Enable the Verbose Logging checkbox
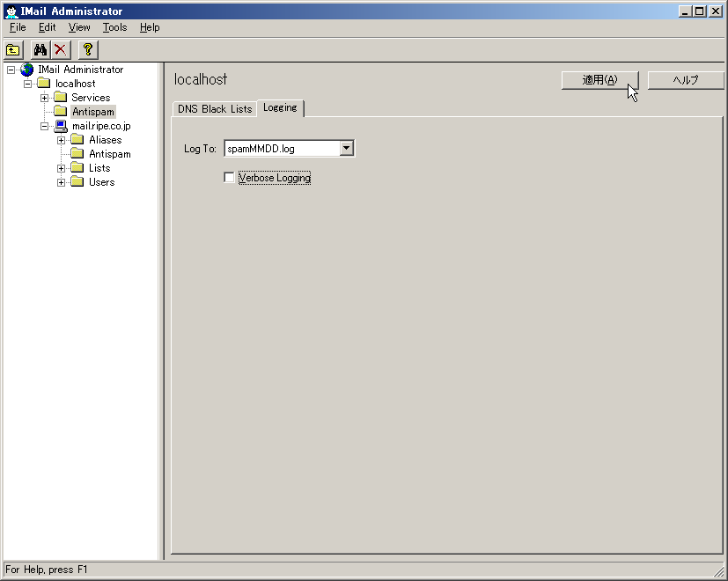 229,178
